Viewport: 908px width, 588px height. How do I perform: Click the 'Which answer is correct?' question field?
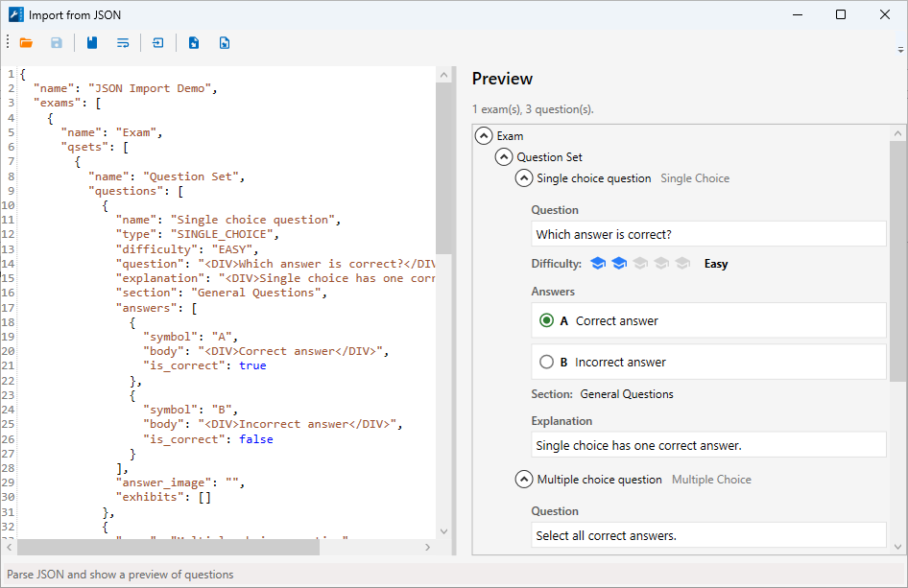708,234
